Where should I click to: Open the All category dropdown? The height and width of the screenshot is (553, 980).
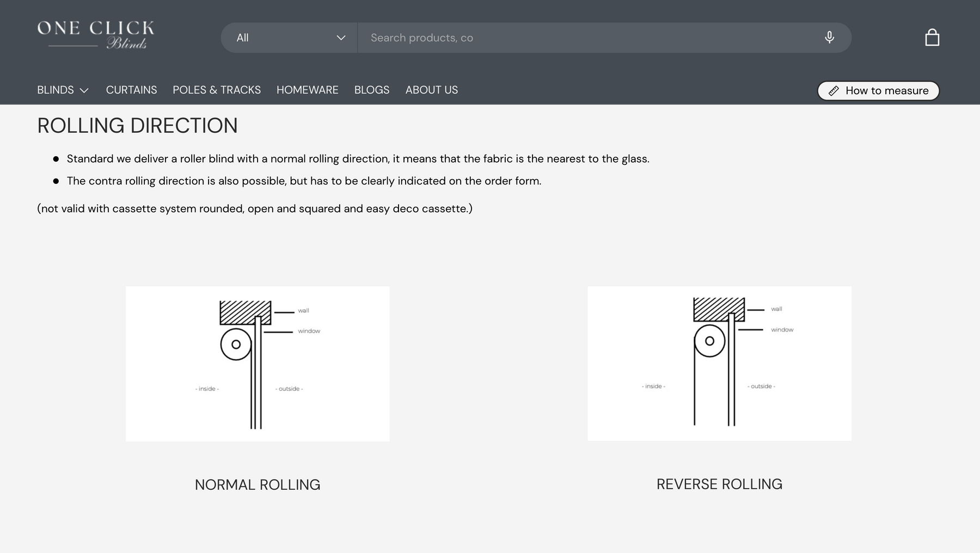289,38
